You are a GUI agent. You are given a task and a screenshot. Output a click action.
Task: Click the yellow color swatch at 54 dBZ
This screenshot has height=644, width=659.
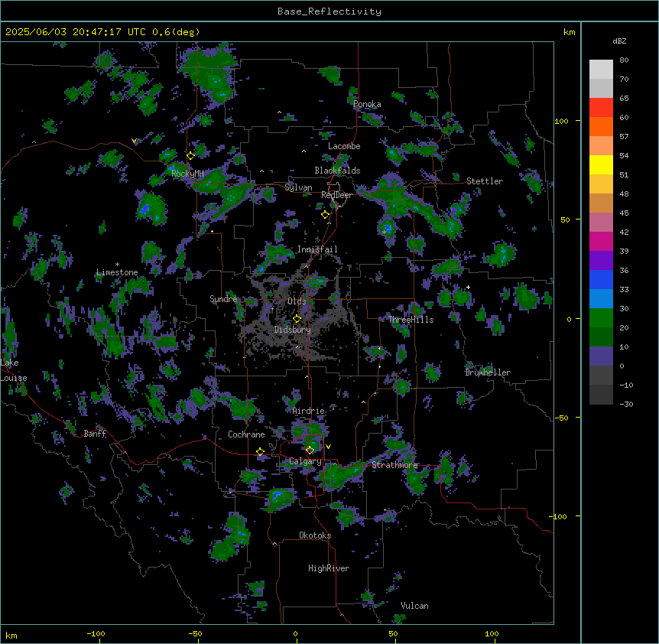click(x=601, y=165)
